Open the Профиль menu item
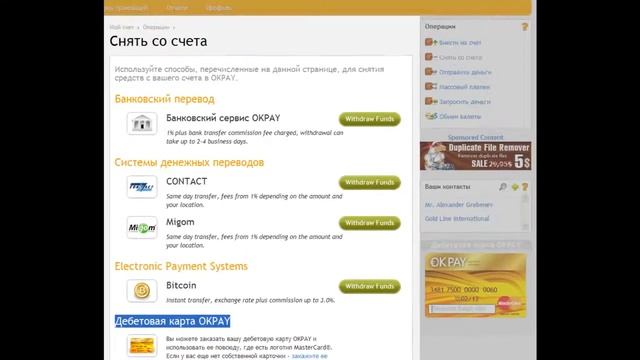Viewport: 640px width, 360px height. click(x=219, y=7)
